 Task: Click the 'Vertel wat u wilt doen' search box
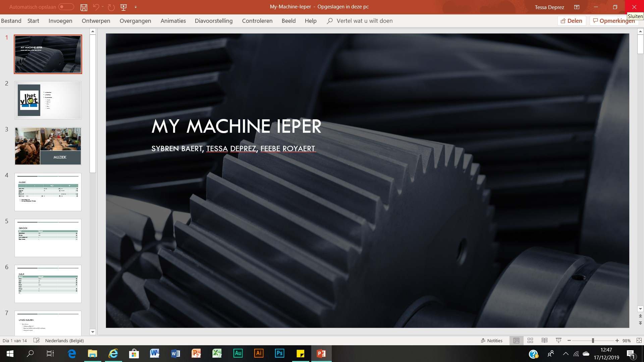[x=360, y=21]
